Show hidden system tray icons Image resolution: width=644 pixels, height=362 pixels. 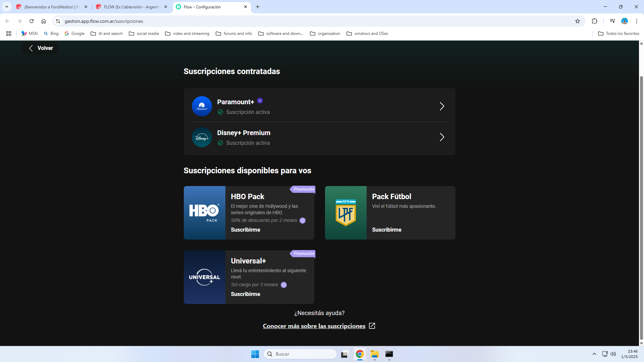coord(594,354)
